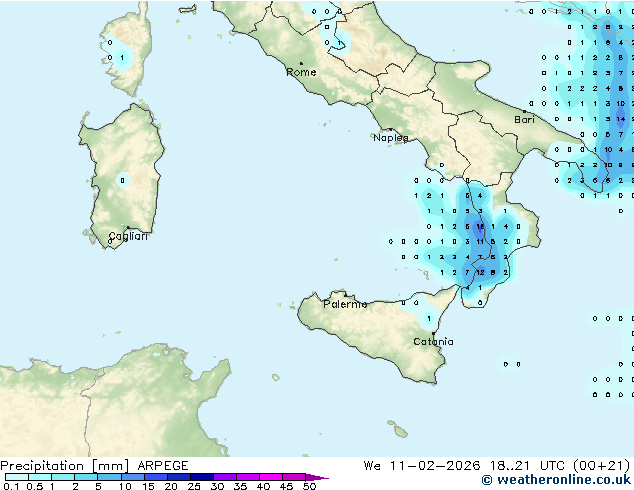
Task: Click the precipitation patch on Corsica
Action: (119, 55)
